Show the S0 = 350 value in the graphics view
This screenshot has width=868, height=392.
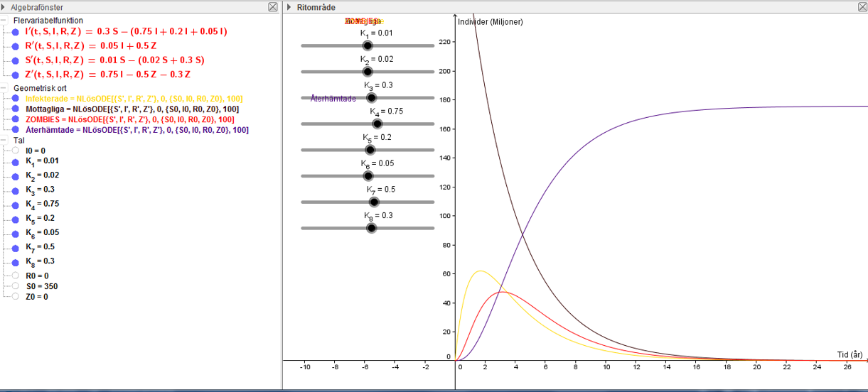pyautogui.click(x=16, y=286)
